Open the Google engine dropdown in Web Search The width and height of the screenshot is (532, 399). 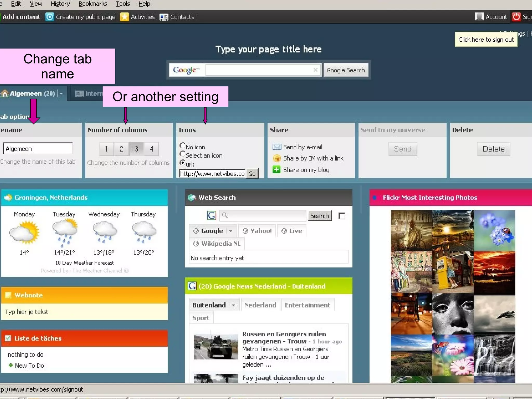231,231
